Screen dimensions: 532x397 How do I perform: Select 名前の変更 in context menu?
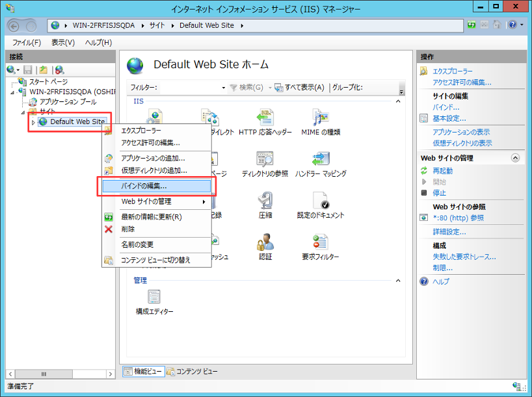pos(157,244)
